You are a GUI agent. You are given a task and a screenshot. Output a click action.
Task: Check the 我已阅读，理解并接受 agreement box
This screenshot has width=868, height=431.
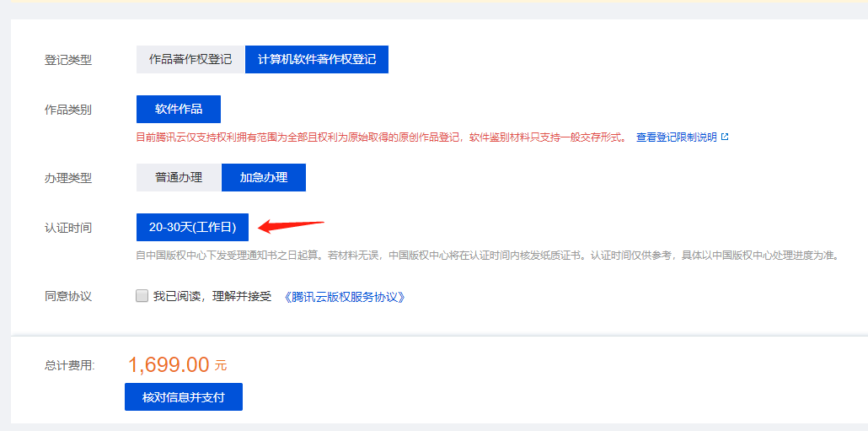[x=142, y=296]
